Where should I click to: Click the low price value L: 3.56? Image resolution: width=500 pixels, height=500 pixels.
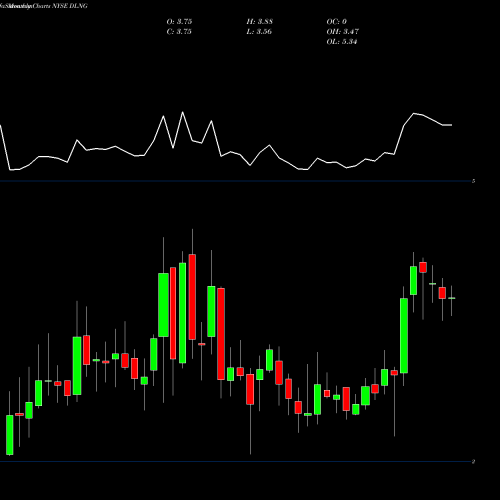(259, 32)
